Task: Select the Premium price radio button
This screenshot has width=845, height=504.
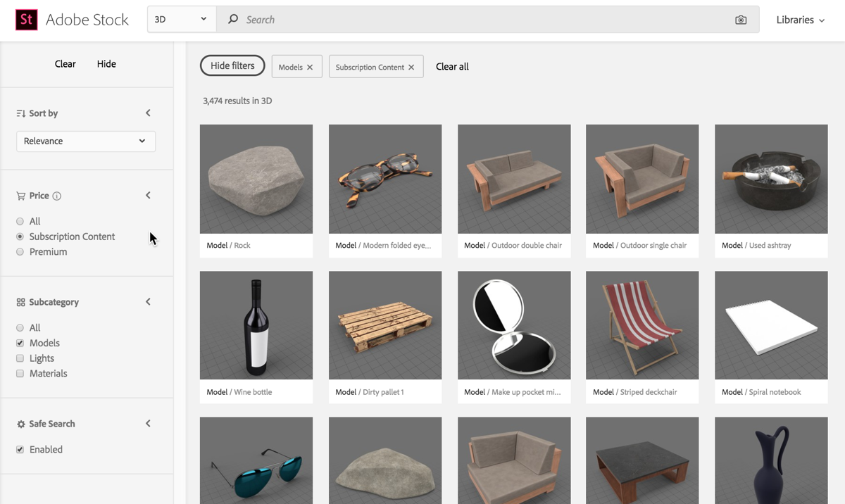Action: tap(20, 252)
